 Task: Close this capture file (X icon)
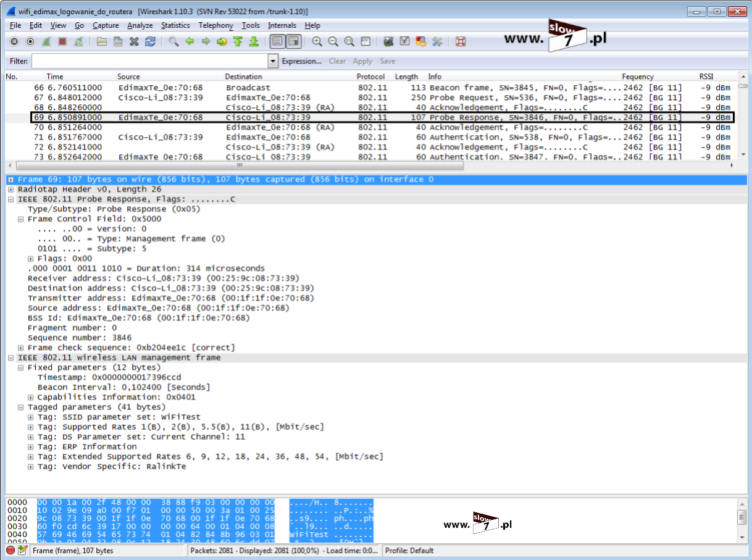tap(134, 41)
